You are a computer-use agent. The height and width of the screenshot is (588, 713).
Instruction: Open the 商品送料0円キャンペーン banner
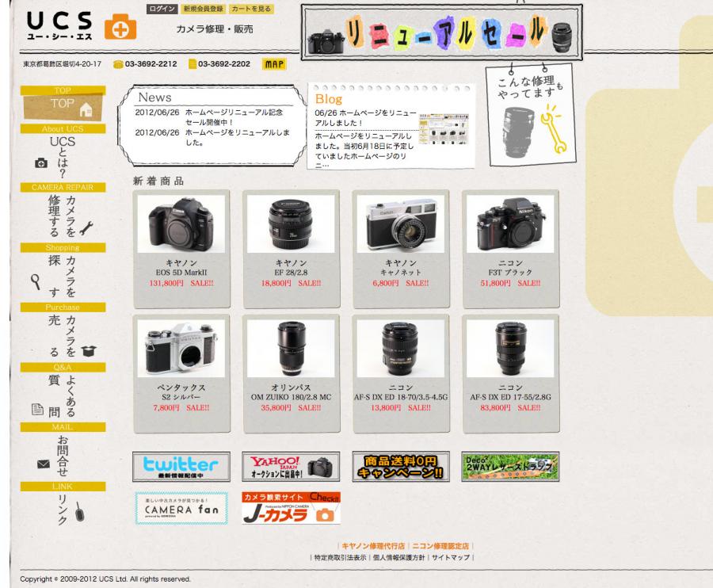click(401, 467)
